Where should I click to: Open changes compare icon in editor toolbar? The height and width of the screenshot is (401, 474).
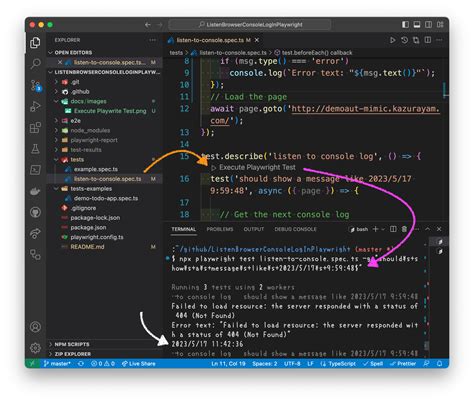(416, 40)
